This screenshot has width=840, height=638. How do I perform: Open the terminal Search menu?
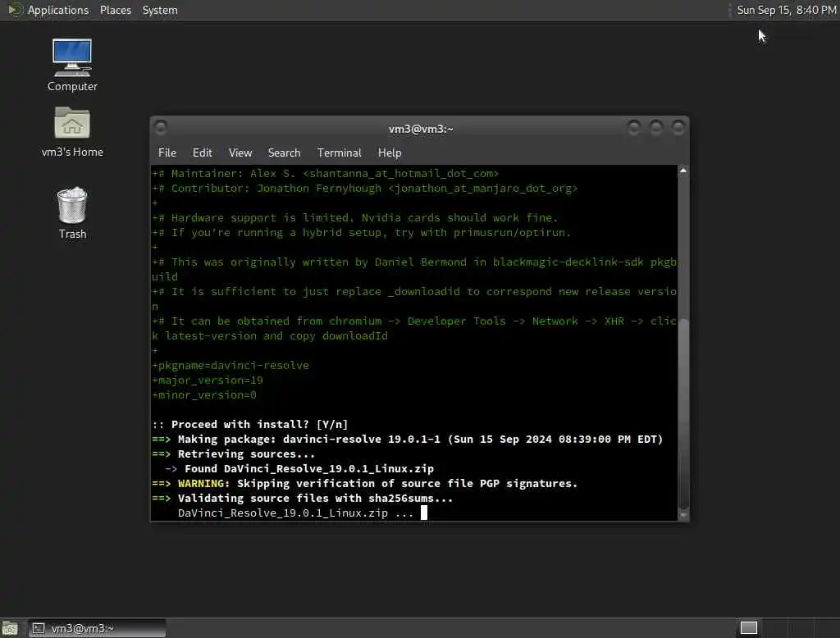284,153
